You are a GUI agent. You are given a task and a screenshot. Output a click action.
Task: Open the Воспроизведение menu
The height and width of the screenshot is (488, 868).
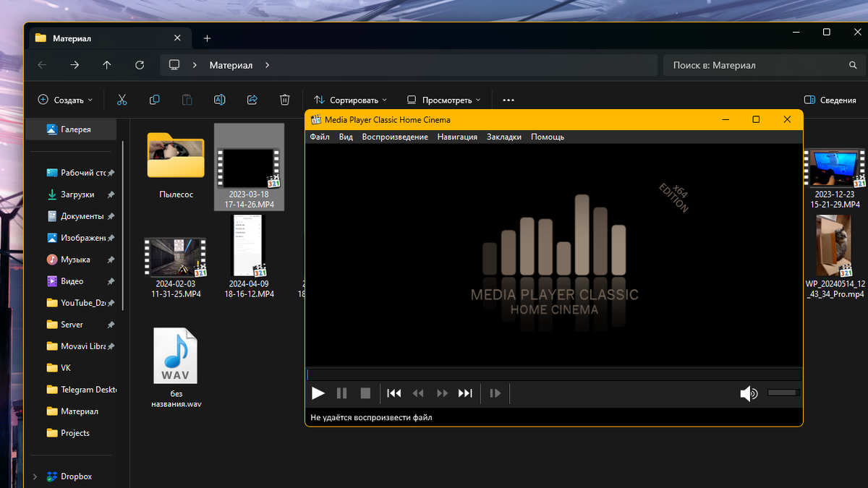click(x=395, y=137)
